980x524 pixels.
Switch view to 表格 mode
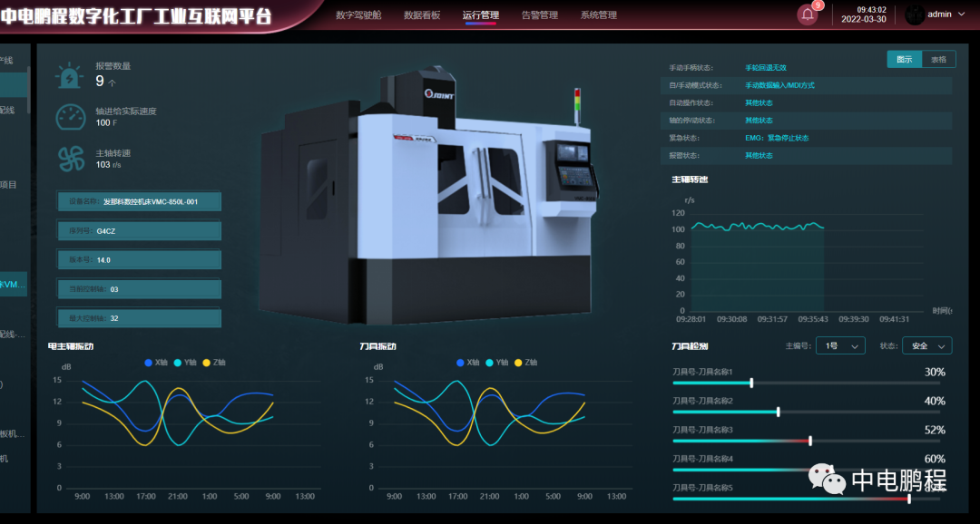(x=938, y=59)
